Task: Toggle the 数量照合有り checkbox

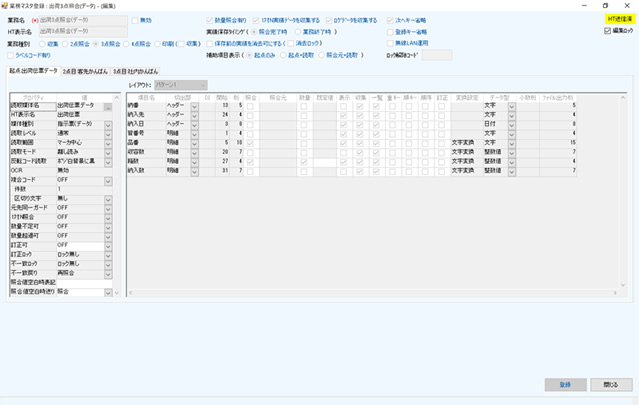Action: pos(208,19)
